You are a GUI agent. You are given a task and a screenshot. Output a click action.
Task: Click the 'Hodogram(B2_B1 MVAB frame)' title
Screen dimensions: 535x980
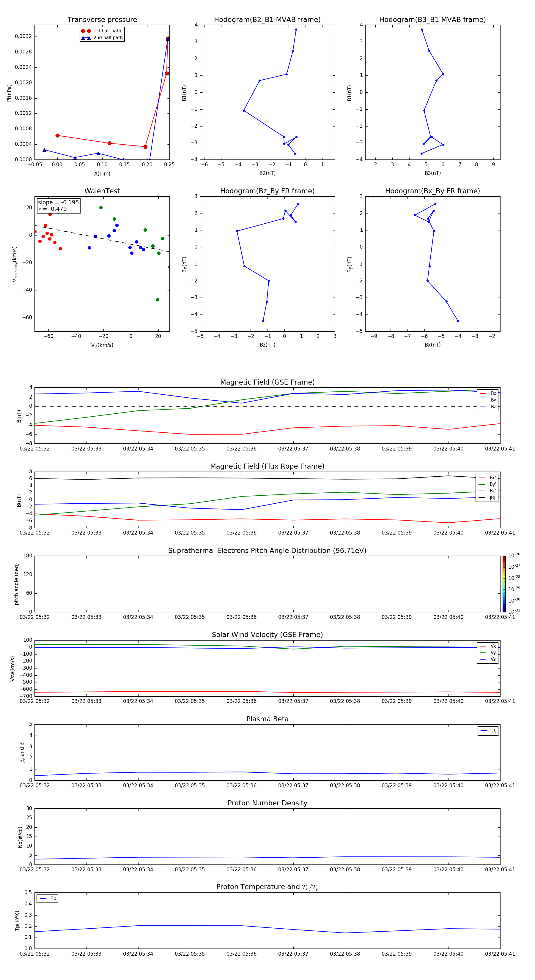[x=267, y=20]
